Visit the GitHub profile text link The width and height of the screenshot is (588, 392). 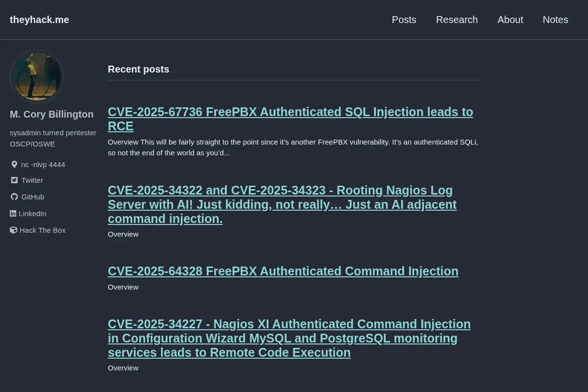click(x=33, y=197)
